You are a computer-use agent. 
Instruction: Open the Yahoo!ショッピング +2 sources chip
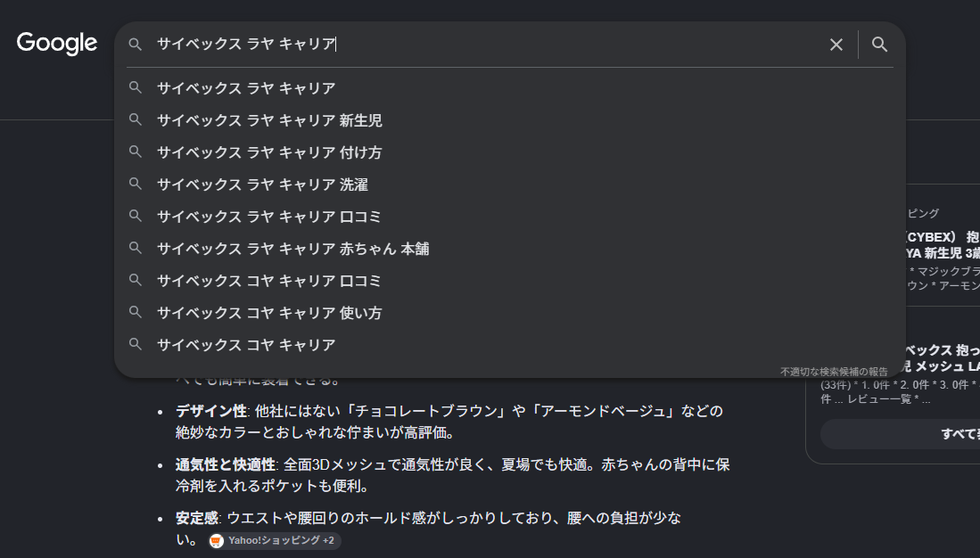coord(275,540)
